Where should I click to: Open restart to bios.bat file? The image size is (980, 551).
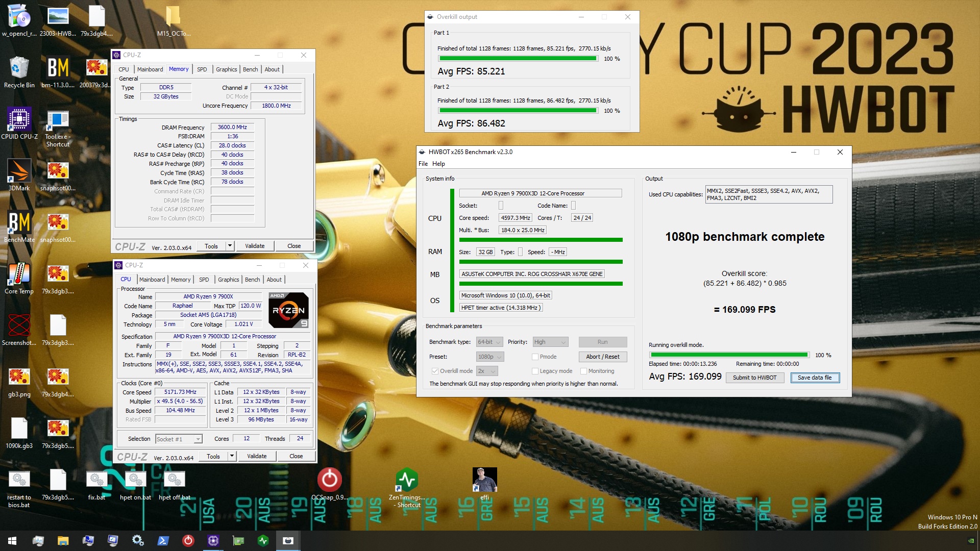[19, 488]
